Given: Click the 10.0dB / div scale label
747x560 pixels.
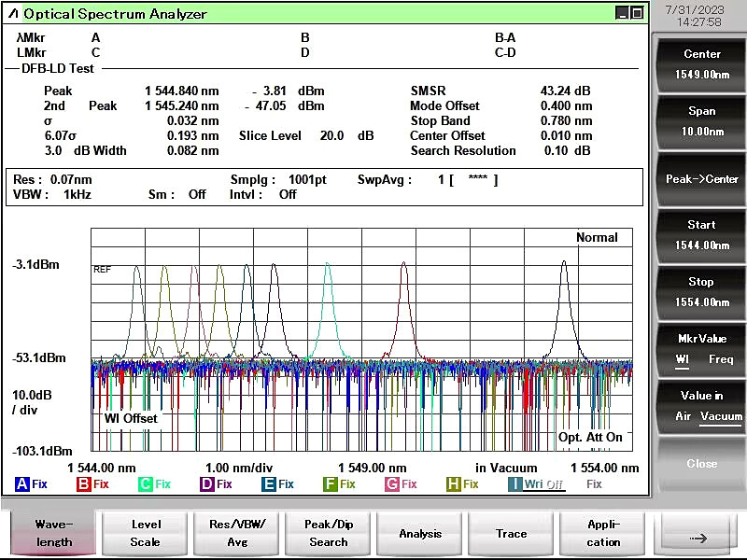Looking at the screenshot, I should (32, 402).
